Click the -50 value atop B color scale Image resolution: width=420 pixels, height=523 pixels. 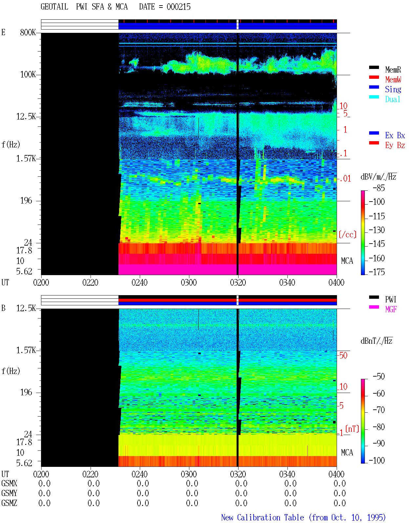(379, 376)
